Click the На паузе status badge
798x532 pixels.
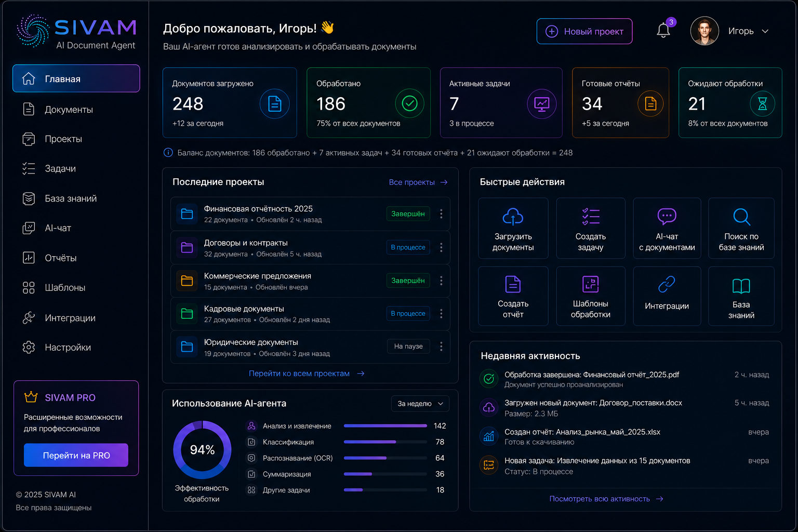(x=408, y=346)
